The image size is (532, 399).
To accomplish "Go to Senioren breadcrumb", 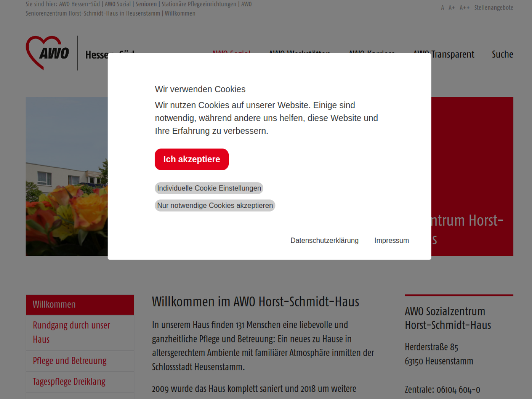I will pyautogui.click(x=146, y=4).
